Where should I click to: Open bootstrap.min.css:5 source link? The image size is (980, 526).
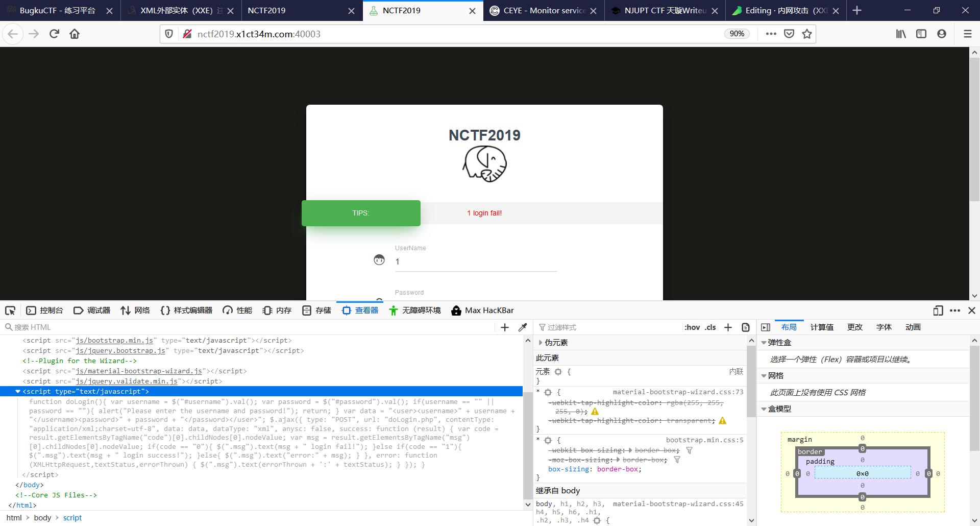704,440
